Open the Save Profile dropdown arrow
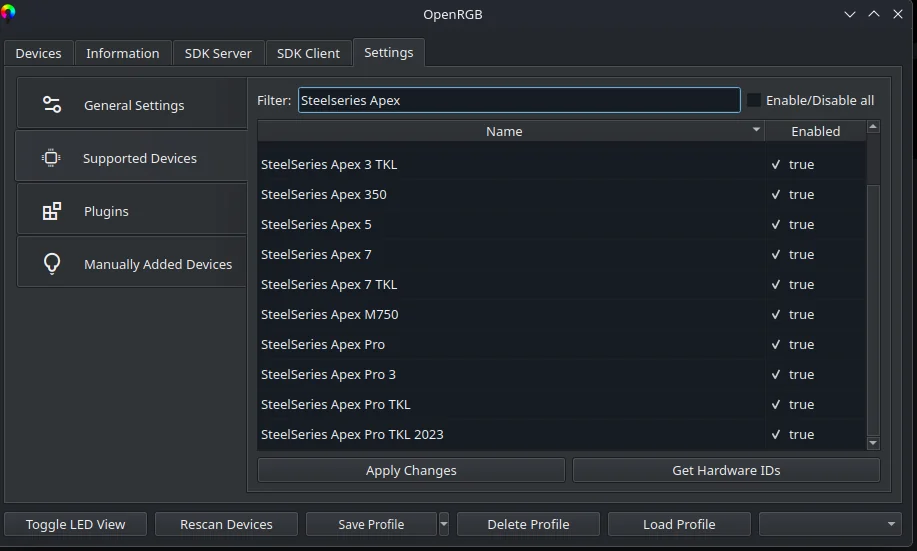The height and width of the screenshot is (551, 917). coord(444,524)
